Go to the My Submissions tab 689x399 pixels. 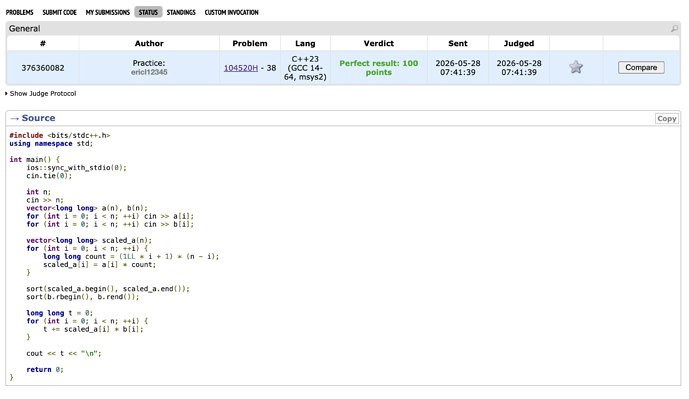coord(108,12)
